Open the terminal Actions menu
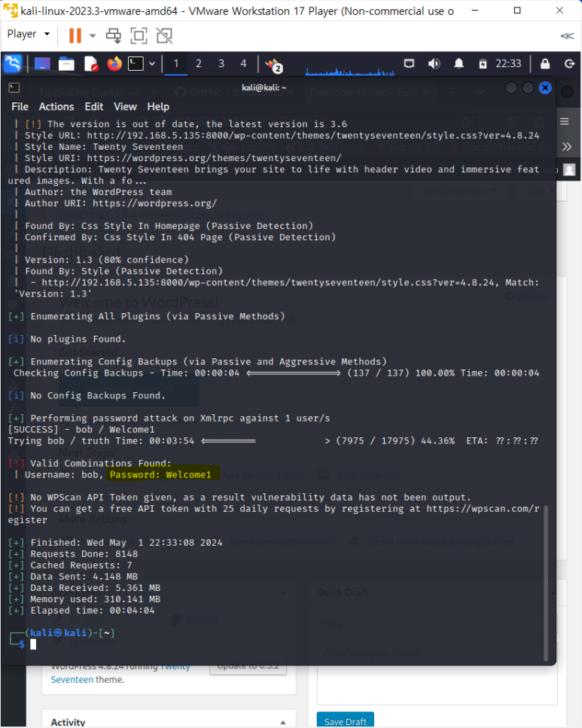 56,107
